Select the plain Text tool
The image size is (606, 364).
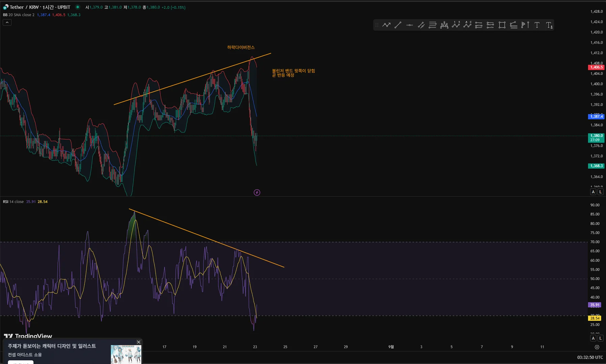click(537, 25)
